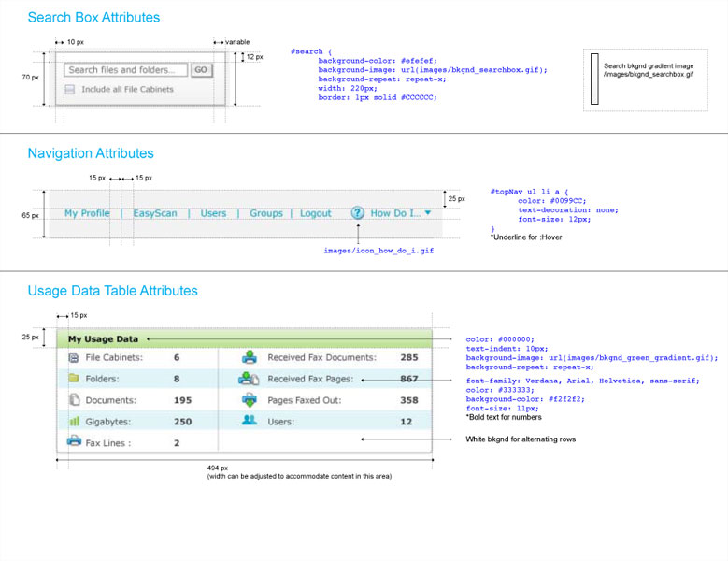Click the File Cabinets icon
The width and height of the screenshot is (728, 561).
74,357
